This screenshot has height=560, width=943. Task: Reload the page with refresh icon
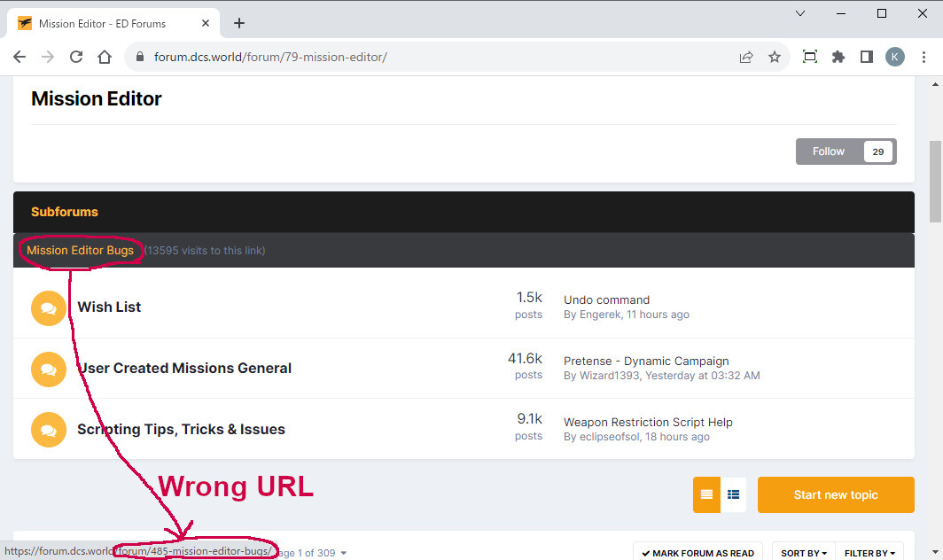click(76, 57)
